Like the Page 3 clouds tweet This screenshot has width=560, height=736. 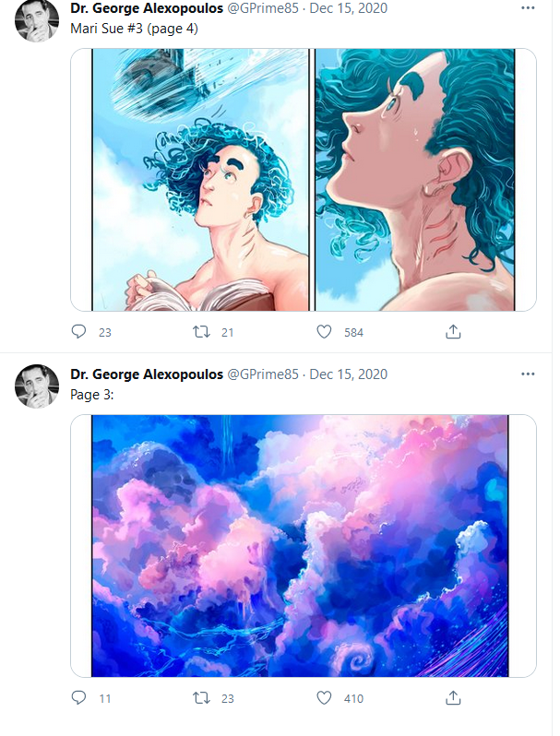324,698
